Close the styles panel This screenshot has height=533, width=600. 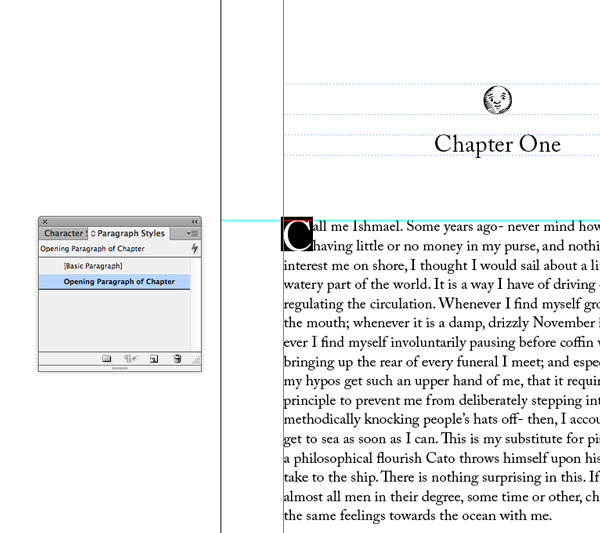point(45,222)
